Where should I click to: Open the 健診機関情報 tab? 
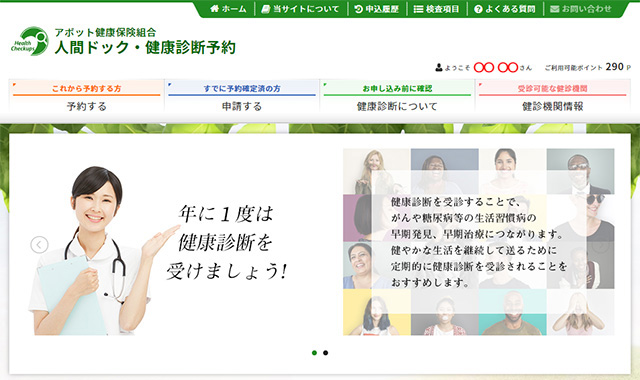553,97
